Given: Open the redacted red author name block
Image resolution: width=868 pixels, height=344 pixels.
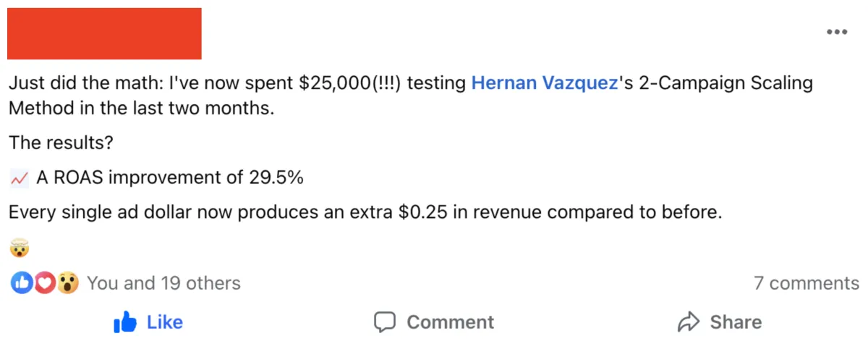Looking at the screenshot, I should (x=104, y=33).
